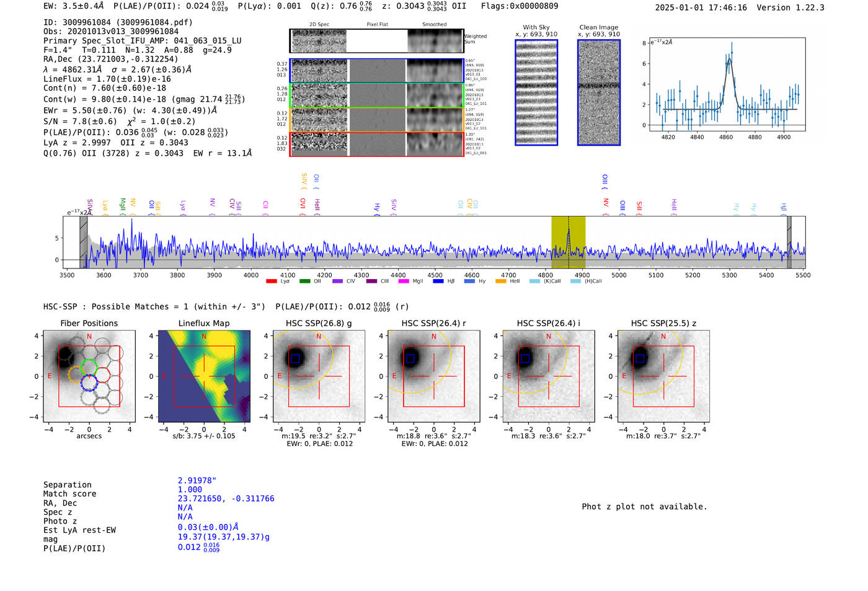Click the P(Lyα): 0.001 header value
This screenshot has width=868, height=591.
270,6
